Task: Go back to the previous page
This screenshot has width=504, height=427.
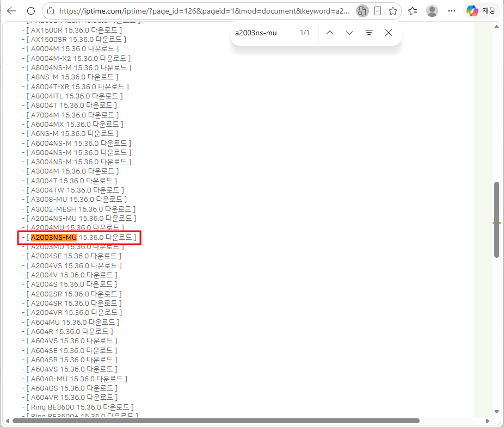Action: (11, 11)
